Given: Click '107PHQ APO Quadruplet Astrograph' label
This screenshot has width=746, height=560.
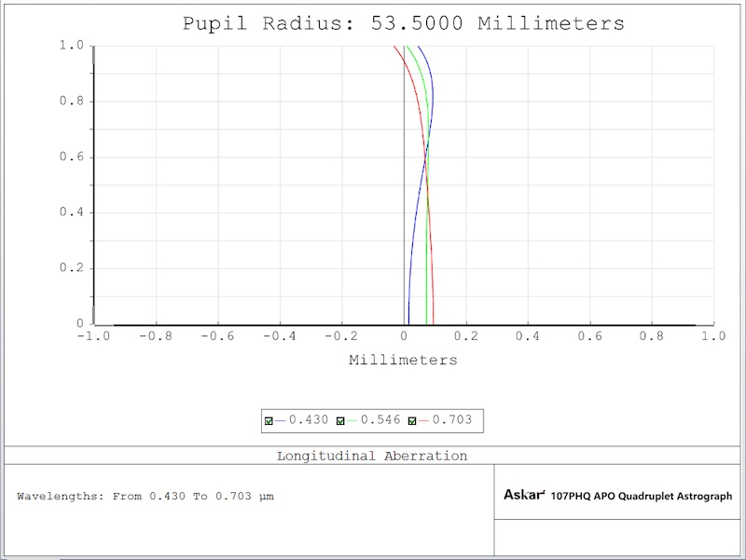Looking at the screenshot, I should click(x=642, y=496).
